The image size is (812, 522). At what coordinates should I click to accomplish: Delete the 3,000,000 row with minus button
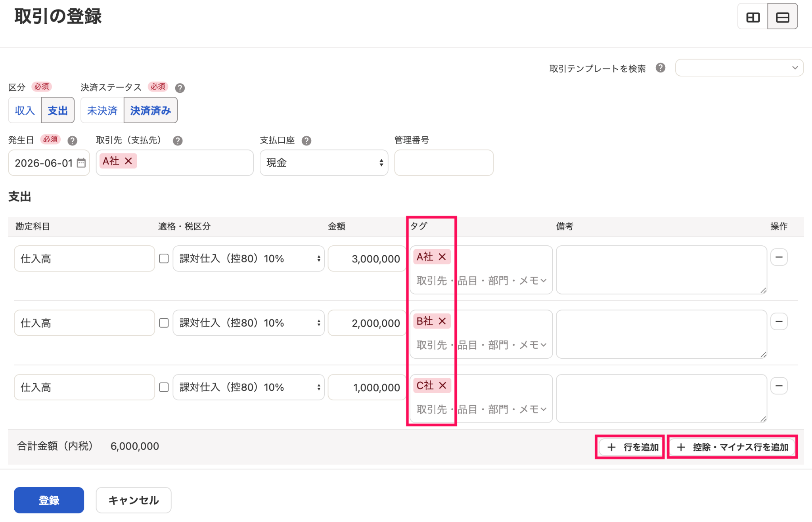779,257
